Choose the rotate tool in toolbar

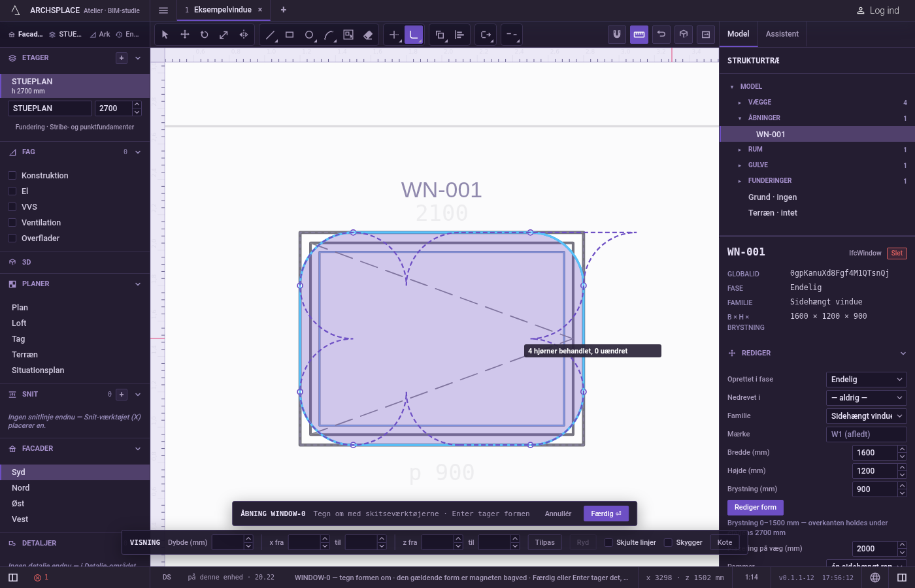(x=204, y=35)
